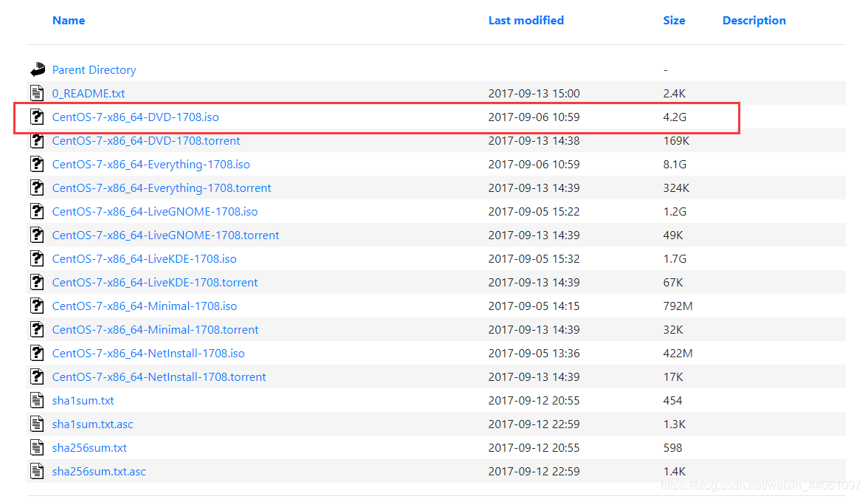Open CentOS-7-x86_64-Everything-1708.torrent link
Image resolution: width=868 pixels, height=499 pixels.
point(162,187)
